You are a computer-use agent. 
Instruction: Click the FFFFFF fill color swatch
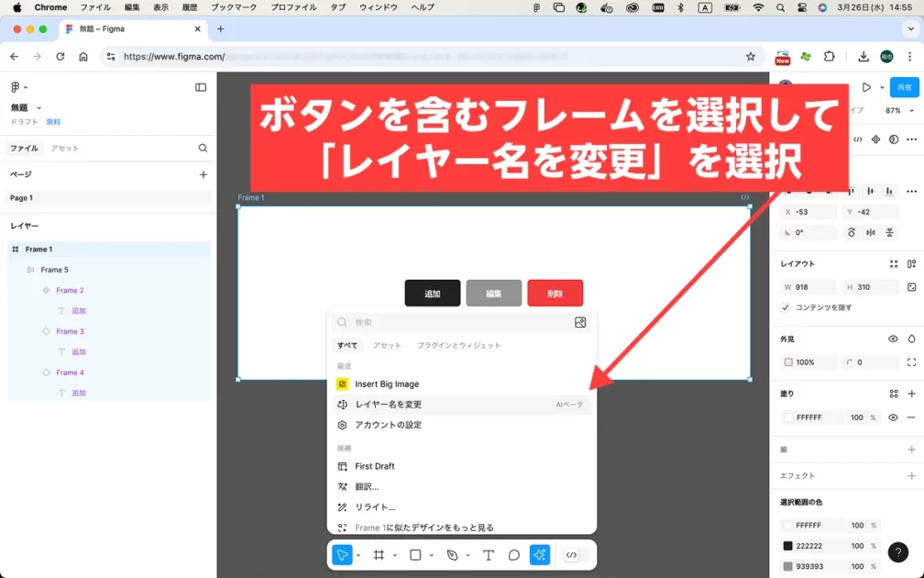787,417
